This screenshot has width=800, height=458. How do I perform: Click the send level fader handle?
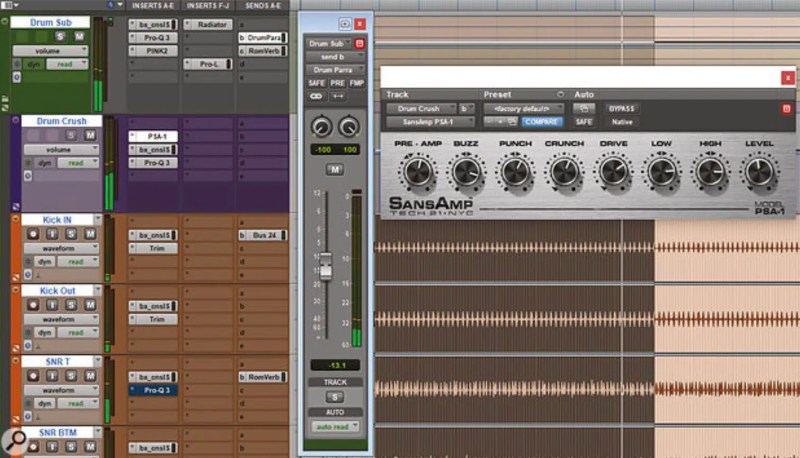click(325, 265)
